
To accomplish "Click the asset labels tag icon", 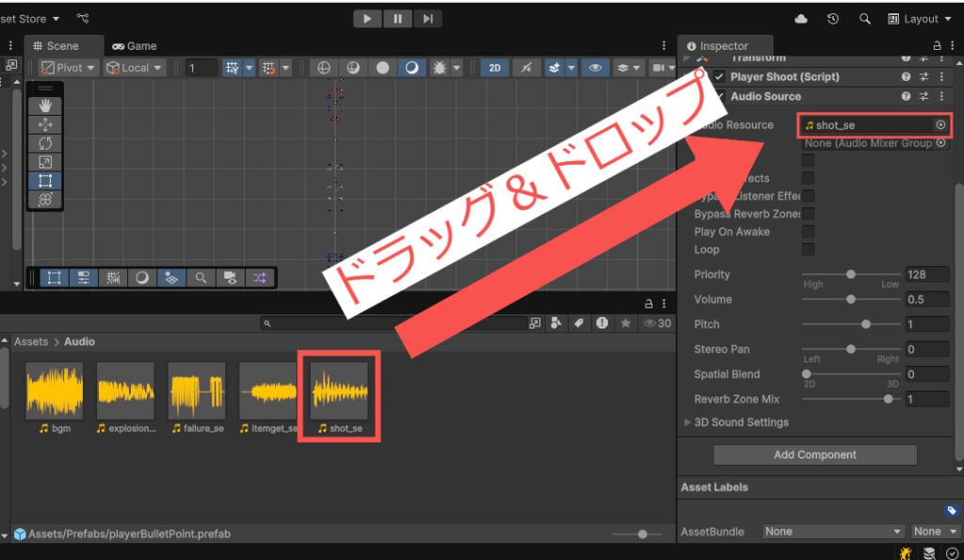I will pos(951,511).
